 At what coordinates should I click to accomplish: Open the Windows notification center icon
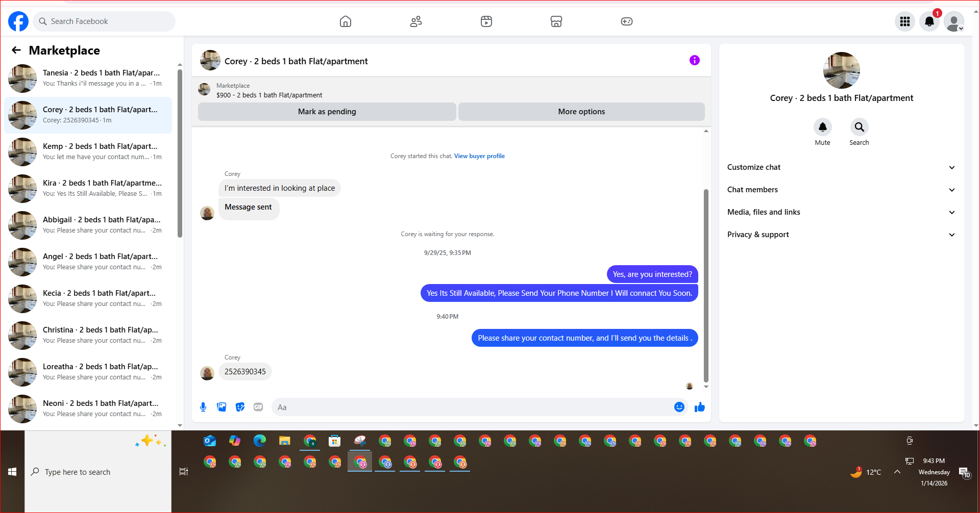964,472
